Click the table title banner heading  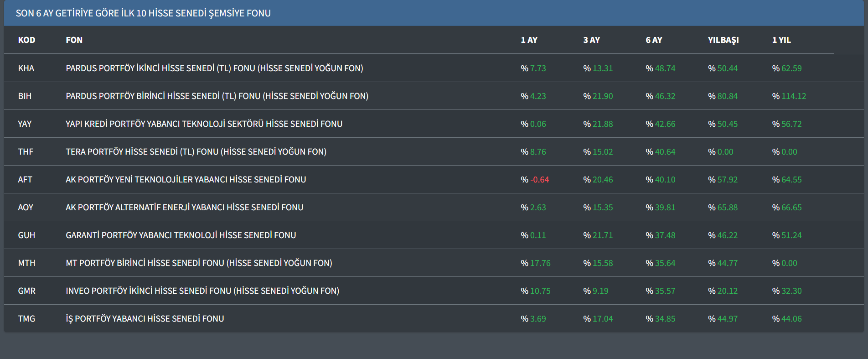[x=143, y=13]
